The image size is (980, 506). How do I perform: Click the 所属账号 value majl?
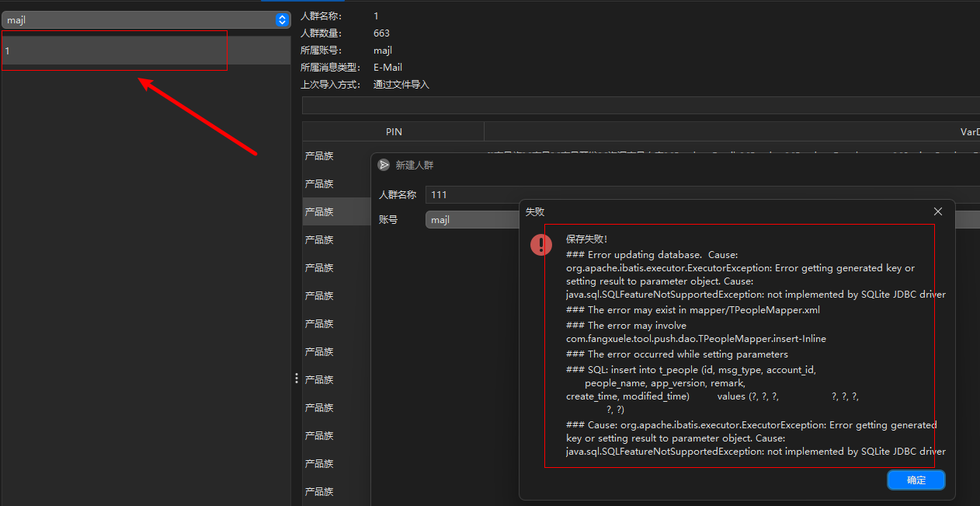pyautogui.click(x=383, y=51)
